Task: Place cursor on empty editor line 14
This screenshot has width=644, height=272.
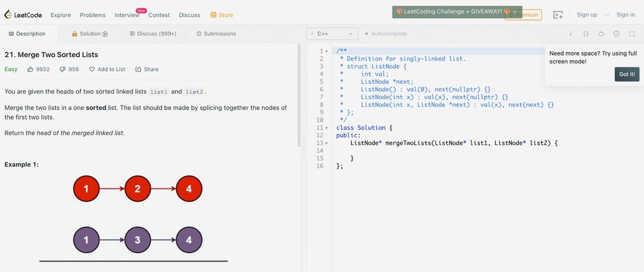Action: 488,151
